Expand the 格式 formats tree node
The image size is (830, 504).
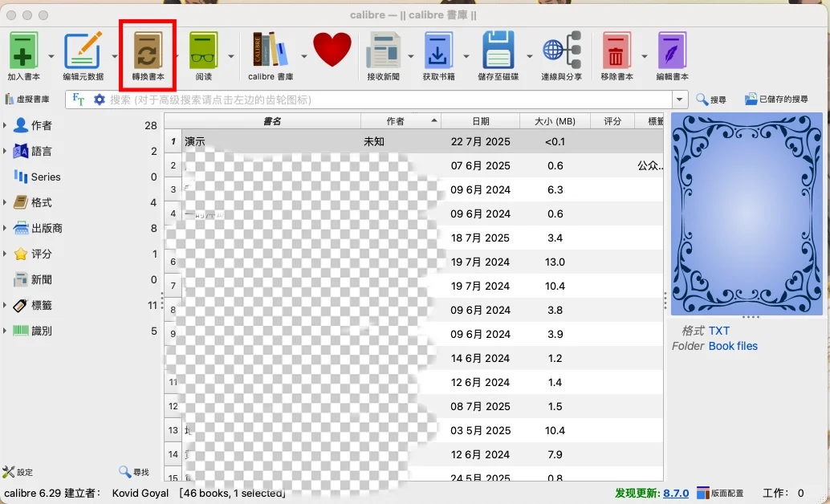5,203
